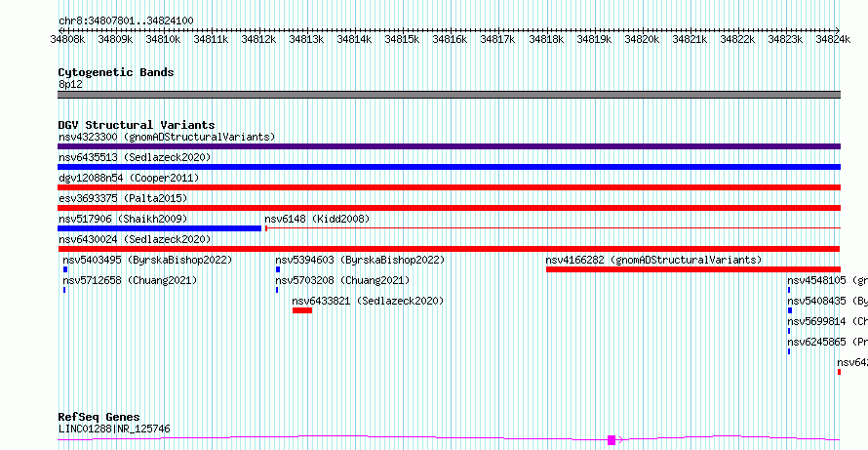
Task: Select nsv6435513 (Sedlazeck2020) variant label
Action: 135,157
